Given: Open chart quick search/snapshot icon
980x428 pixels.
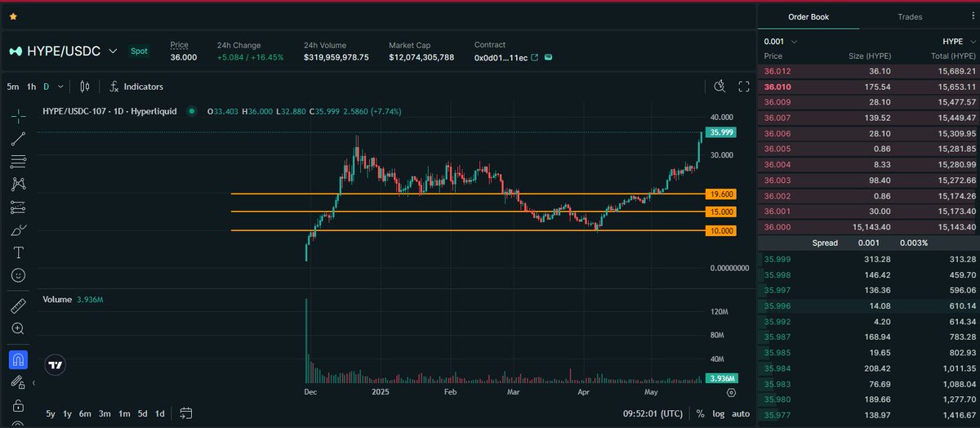Looking at the screenshot, I should tap(719, 87).
